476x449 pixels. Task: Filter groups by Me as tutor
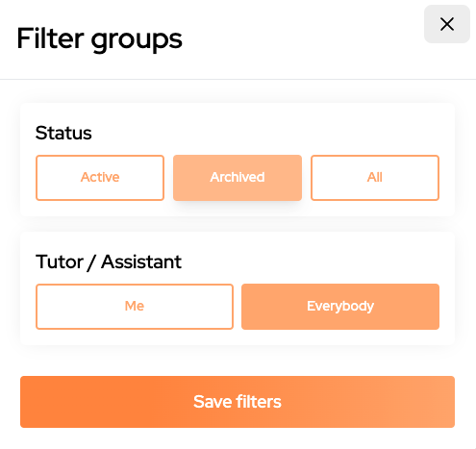[x=135, y=307]
